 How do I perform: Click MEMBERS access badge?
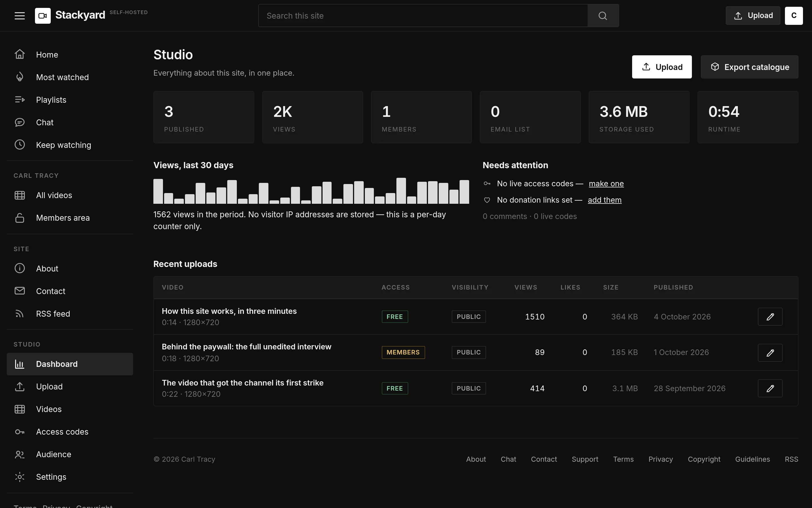coord(403,352)
